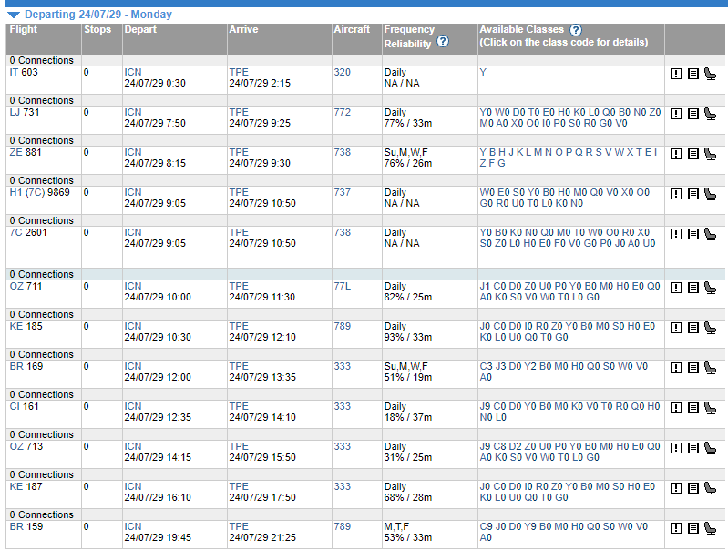View seat map icon for KE 185

711,328
